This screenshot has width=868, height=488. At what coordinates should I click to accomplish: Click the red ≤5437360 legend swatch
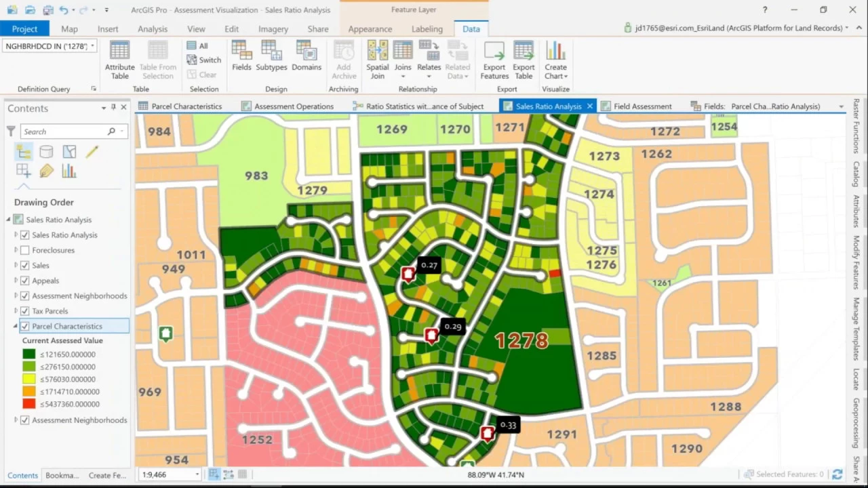point(28,404)
